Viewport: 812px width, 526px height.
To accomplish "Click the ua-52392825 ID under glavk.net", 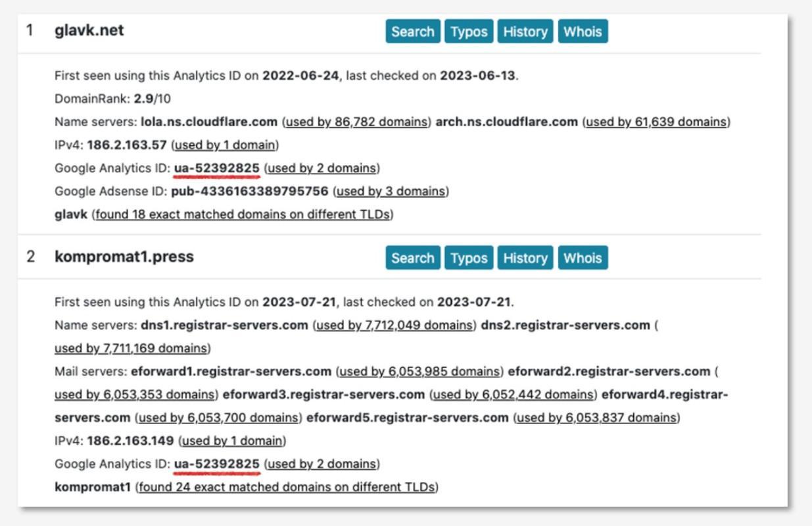I will [217, 168].
